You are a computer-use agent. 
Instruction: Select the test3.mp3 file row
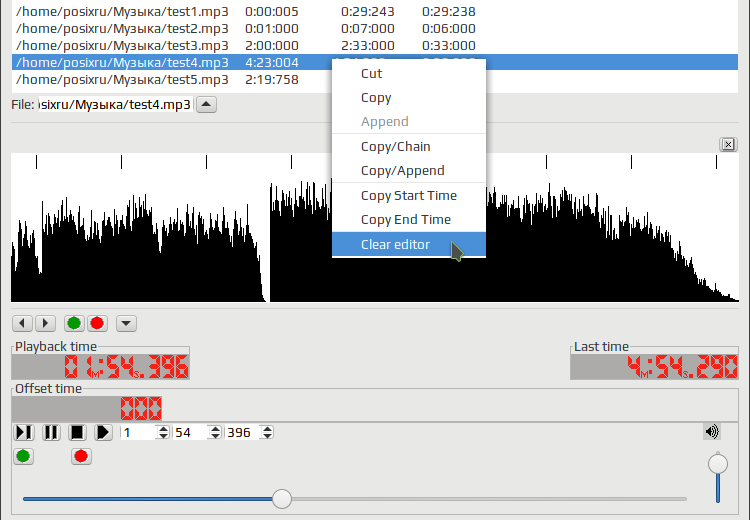[375, 45]
